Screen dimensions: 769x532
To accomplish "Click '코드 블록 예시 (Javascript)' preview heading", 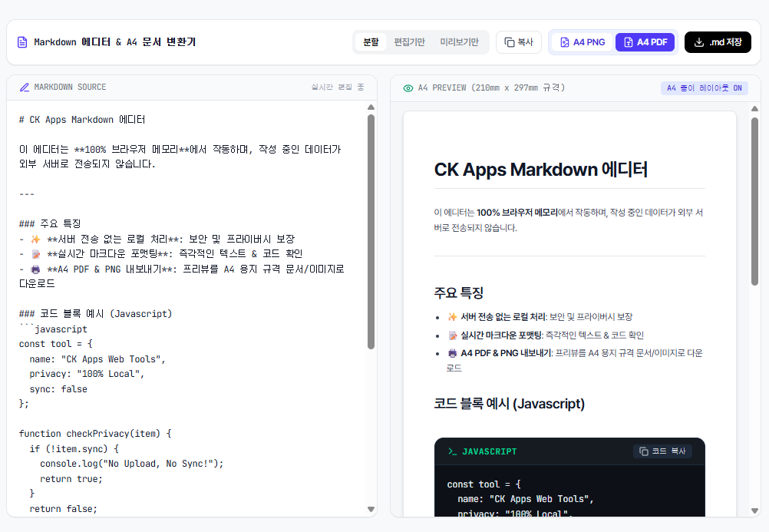I will point(509,404).
